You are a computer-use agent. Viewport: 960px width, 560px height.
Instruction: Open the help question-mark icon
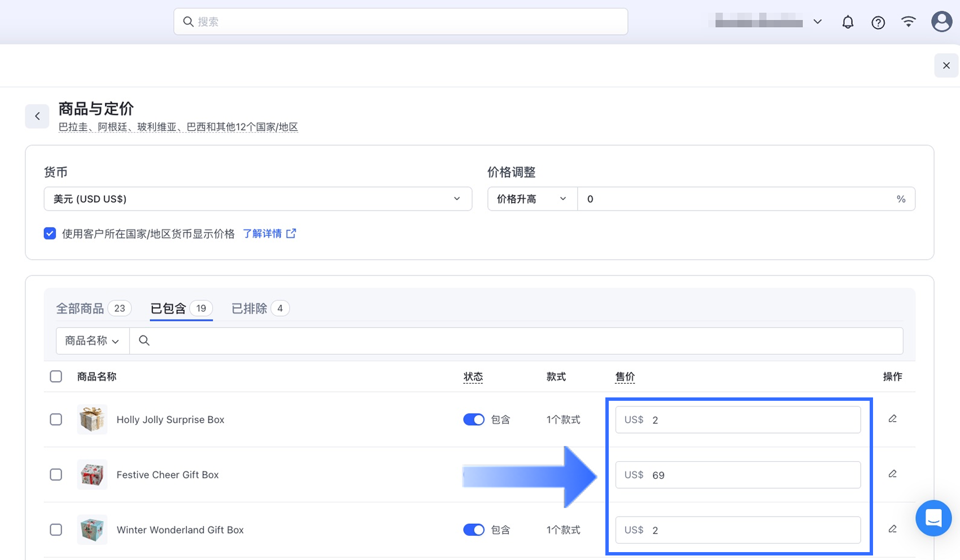pyautogui.click(x=878, y=22)
